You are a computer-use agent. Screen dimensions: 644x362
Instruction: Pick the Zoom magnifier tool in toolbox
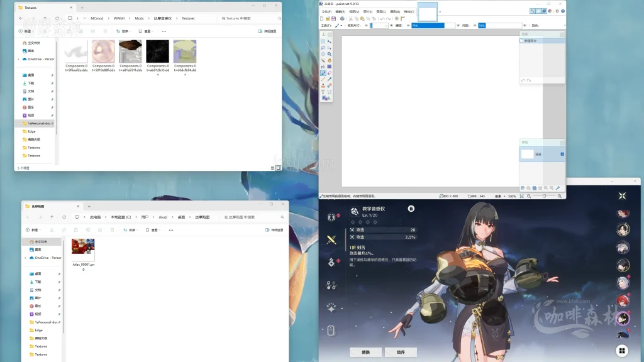330,54
